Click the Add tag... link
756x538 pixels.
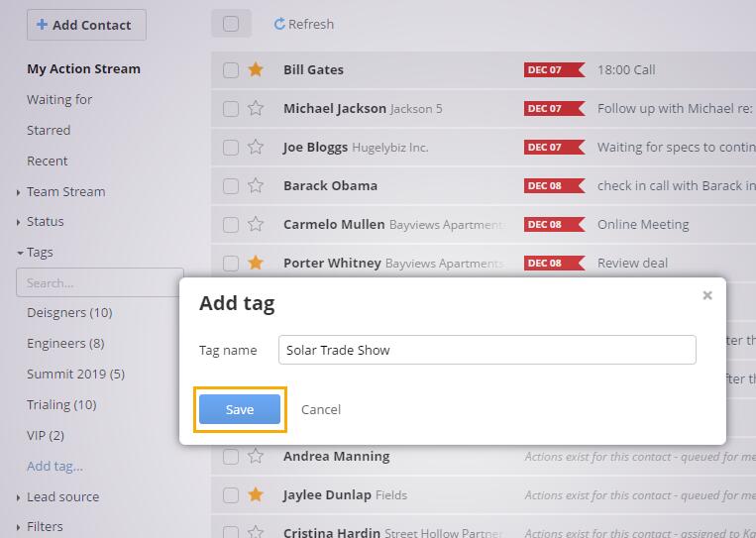click(x=54, y=467)
